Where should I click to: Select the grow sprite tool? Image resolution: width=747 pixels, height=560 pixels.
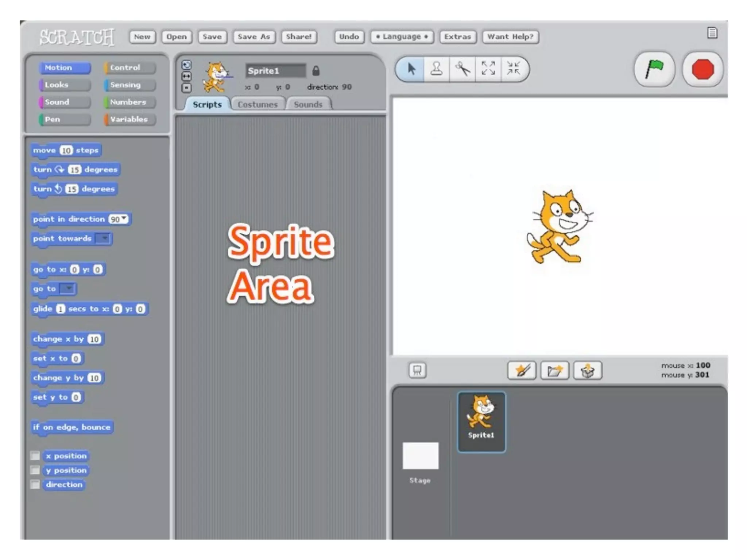[488, 69]
